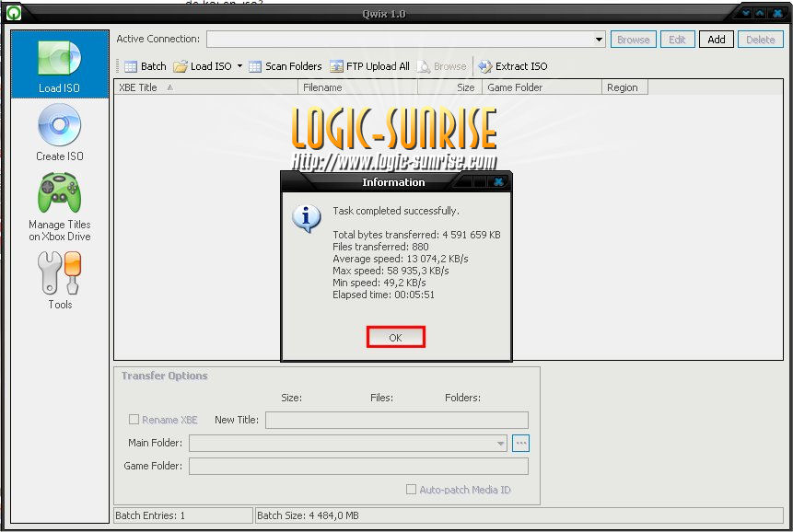Sort by XBE Title column header
The width and height of the screenshot is (793, 532).
click(x=205, y=87)
